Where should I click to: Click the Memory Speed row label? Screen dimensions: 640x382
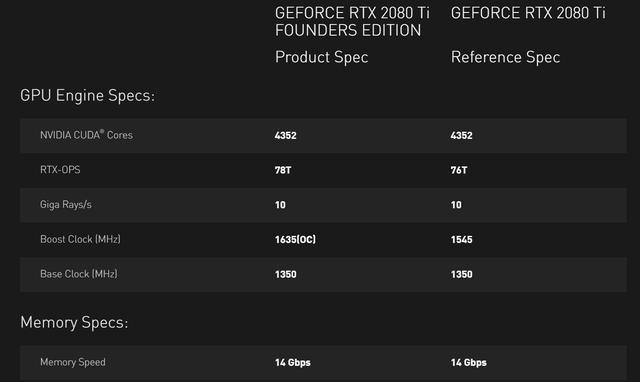[73, 362]
